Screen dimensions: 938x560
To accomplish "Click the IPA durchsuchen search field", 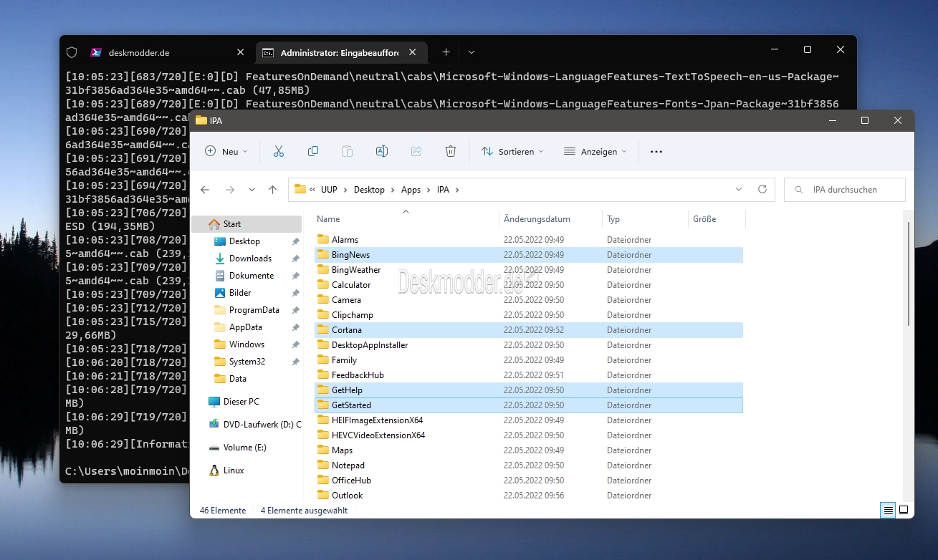I will click(x=845, y=190).
